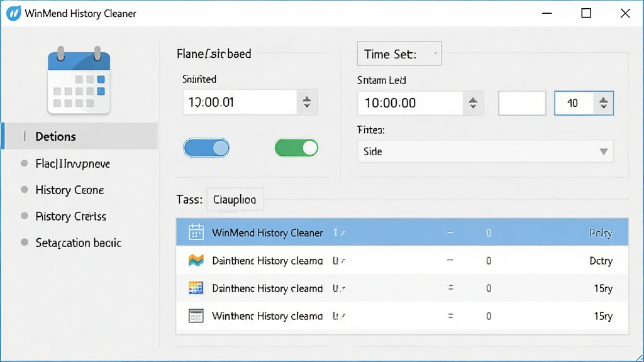
Task: Click grid icon of Dzinthenc History row
Action: click(x=196, y=288)
